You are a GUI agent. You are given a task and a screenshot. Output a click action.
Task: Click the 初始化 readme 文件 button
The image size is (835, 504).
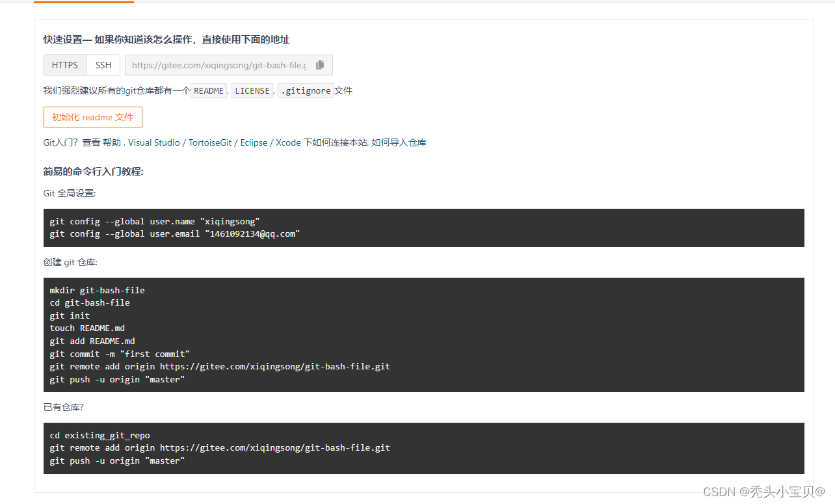point(92,117)
